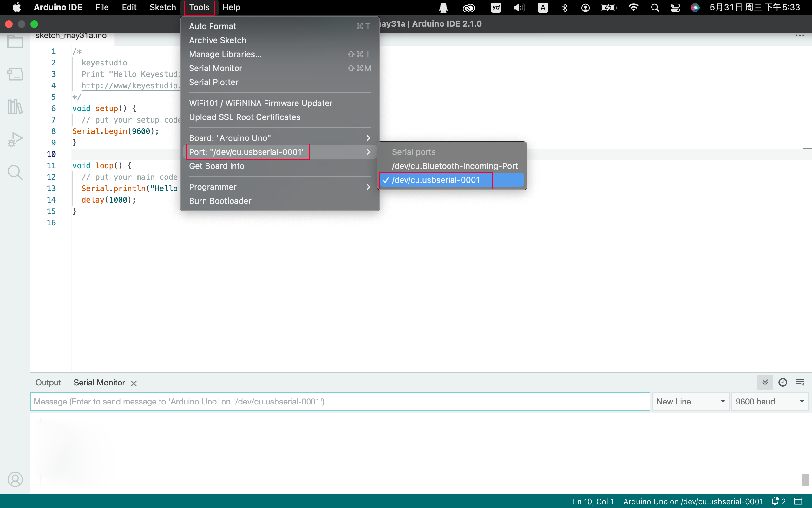Open Bluetooth status menu
This screenshot has width=812, height=508.
[x=565, y=7]
